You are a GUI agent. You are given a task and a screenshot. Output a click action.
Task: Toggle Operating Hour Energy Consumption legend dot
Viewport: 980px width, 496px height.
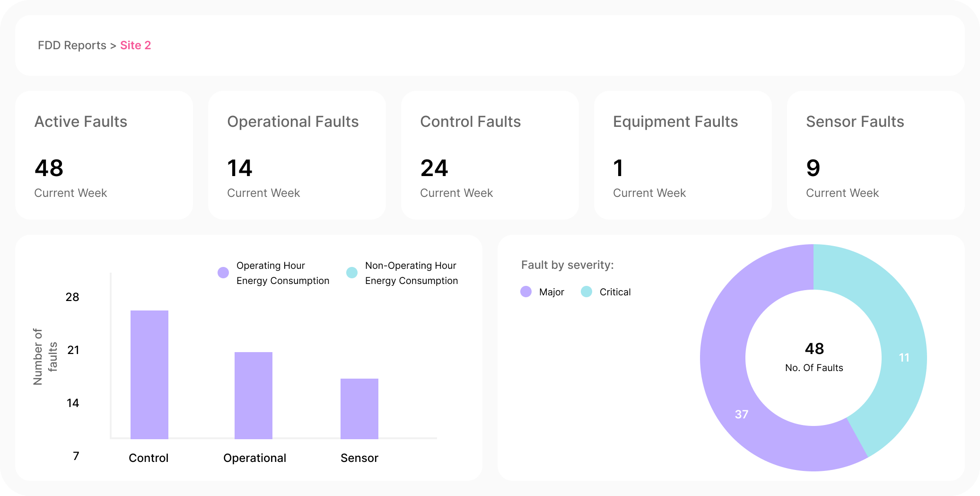pos(223,273)
